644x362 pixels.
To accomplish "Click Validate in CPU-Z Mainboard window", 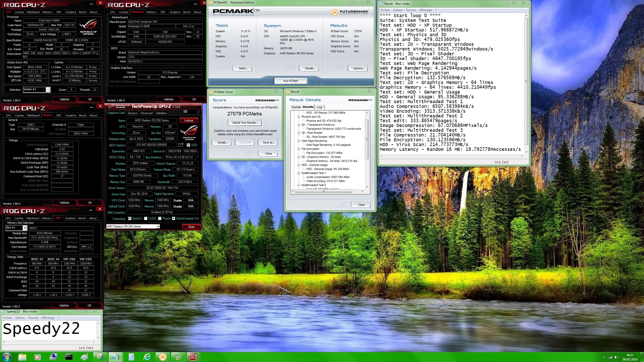I will (169, 99).
